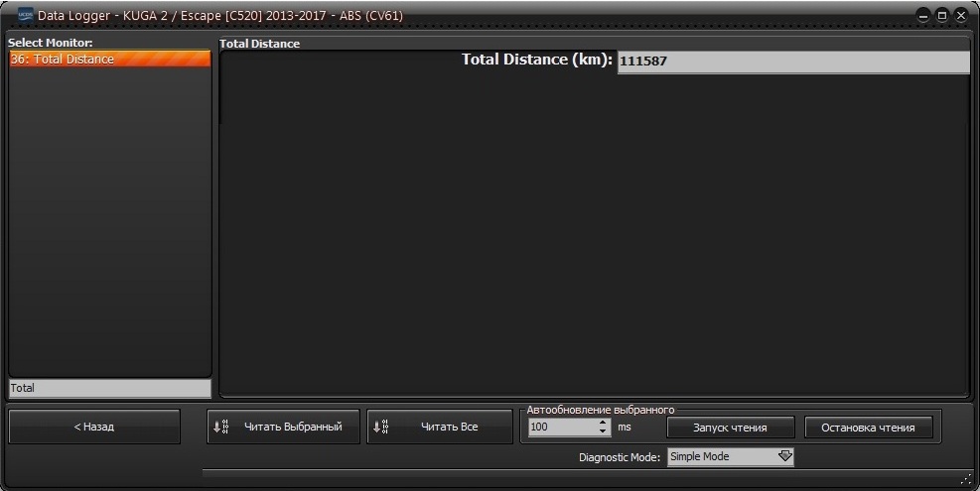Maximize the Data Logger window
Viewport: 980px width, 491px height.
pyautogui.click(x=941, y=17)
